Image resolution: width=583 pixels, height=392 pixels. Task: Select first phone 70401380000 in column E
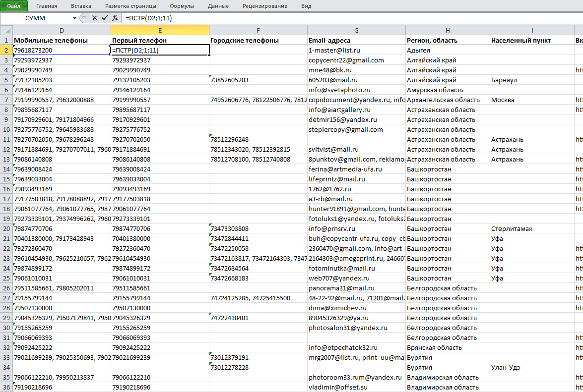(x=160, y=239)
